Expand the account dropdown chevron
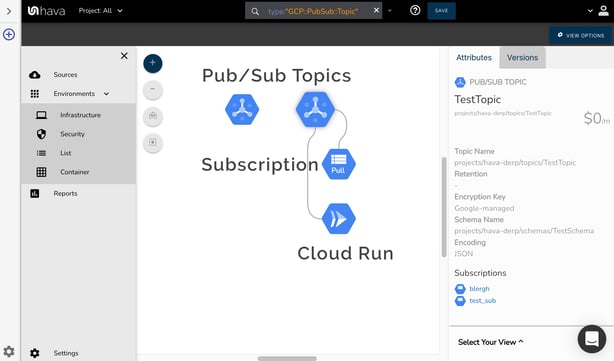Screen dimensions: 614x361 (x=590, y=11)
